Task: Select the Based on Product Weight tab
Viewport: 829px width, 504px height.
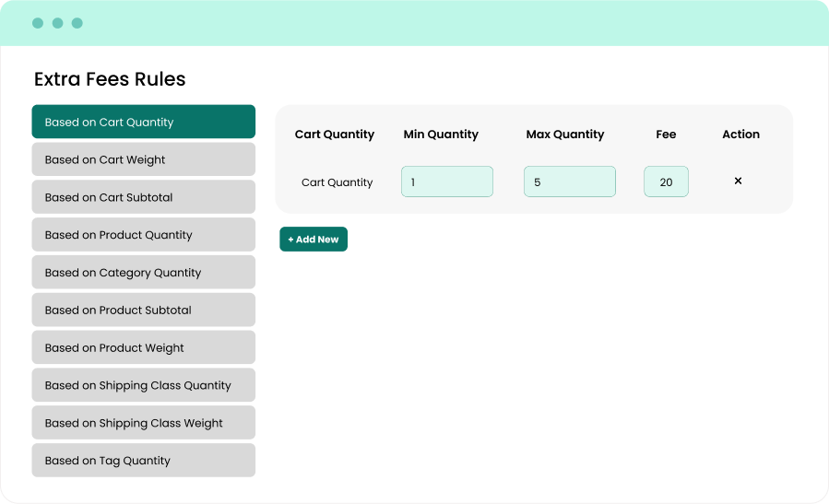Action: click(143, 348)
